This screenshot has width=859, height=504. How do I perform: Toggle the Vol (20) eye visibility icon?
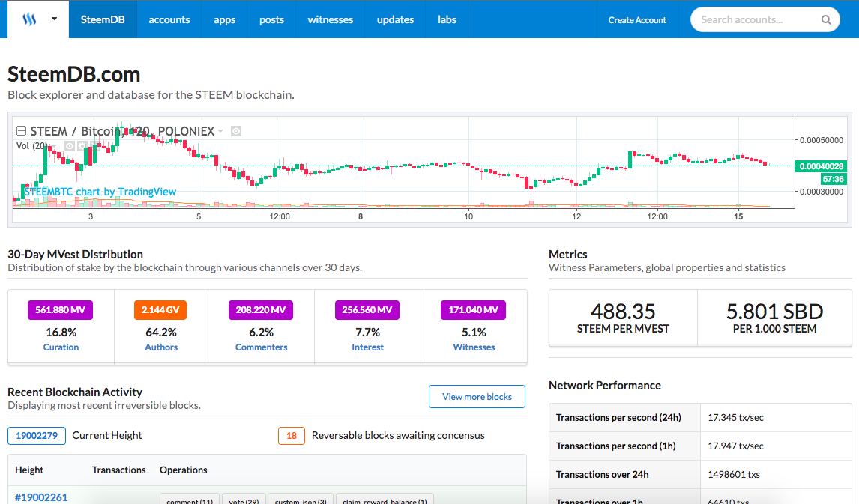click(x=70, y=146)
